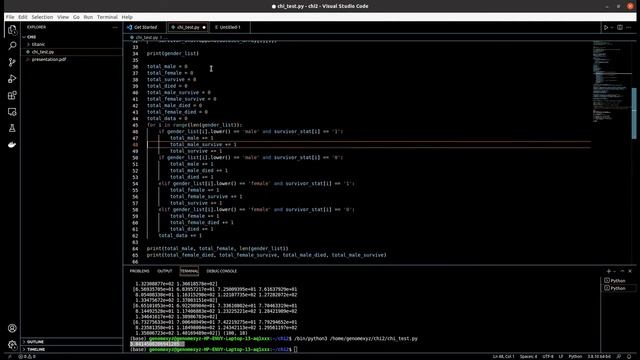Open notifications bell in status bar
The image size is (640, 360).
[629, 356]
